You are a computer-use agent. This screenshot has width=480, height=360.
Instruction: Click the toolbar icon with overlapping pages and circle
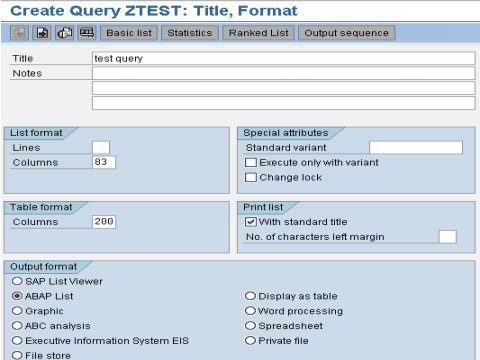[x=65, y=33]
